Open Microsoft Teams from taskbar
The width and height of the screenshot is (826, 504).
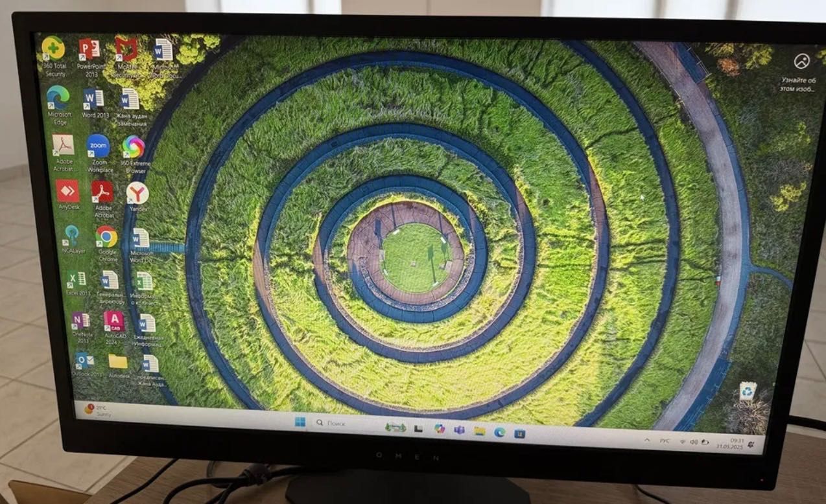pos(459,430)
